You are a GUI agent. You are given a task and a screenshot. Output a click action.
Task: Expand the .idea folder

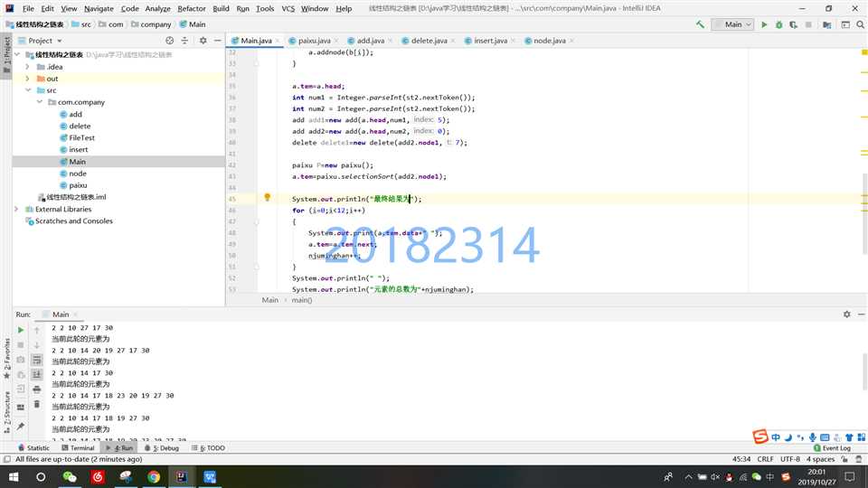click(x=27, y=66)
